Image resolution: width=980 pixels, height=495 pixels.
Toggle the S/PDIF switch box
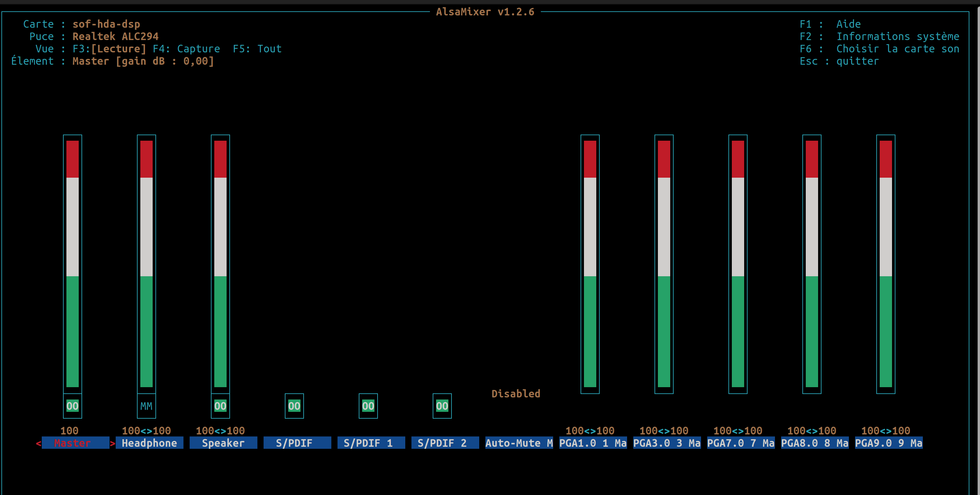pos(294,406)
